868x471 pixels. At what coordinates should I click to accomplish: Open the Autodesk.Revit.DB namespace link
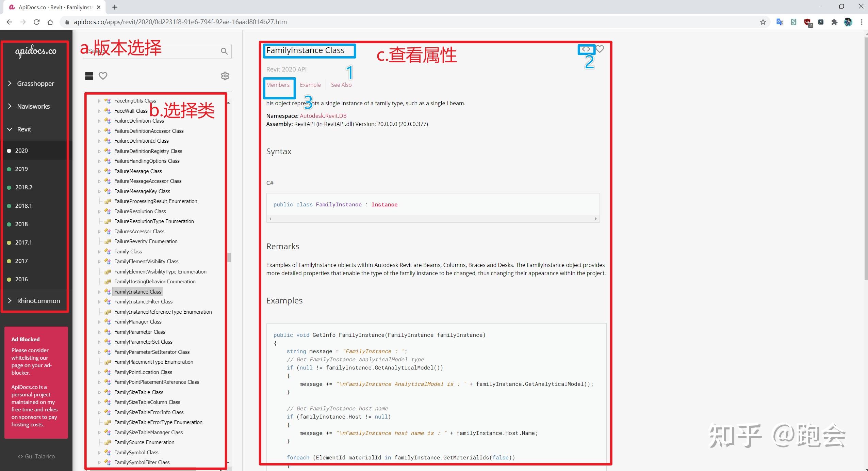coord(323,116)
